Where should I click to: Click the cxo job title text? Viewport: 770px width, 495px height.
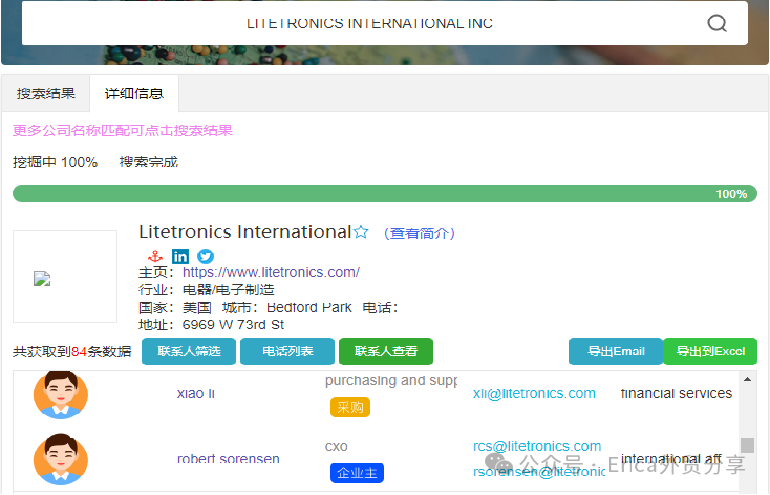pyautogui.click(x=336, y=446)
